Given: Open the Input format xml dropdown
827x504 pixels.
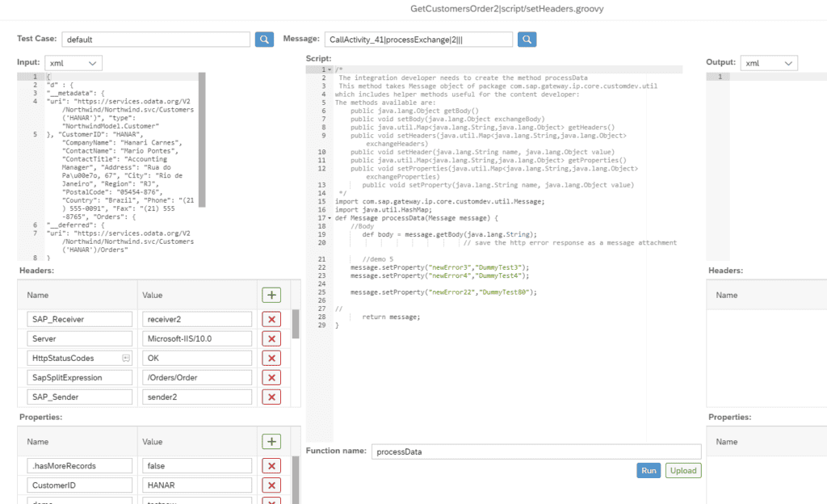Looking at the screenshot, I should tap(73, 63).
